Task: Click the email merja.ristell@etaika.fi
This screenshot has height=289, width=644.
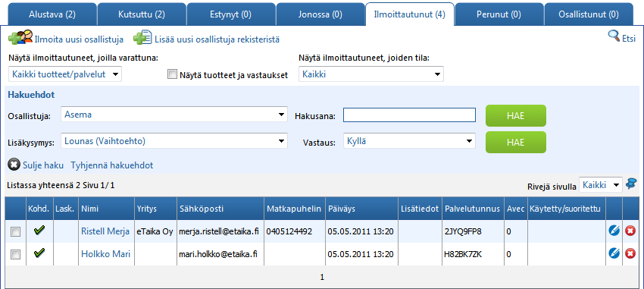Action: coord(219,231)
